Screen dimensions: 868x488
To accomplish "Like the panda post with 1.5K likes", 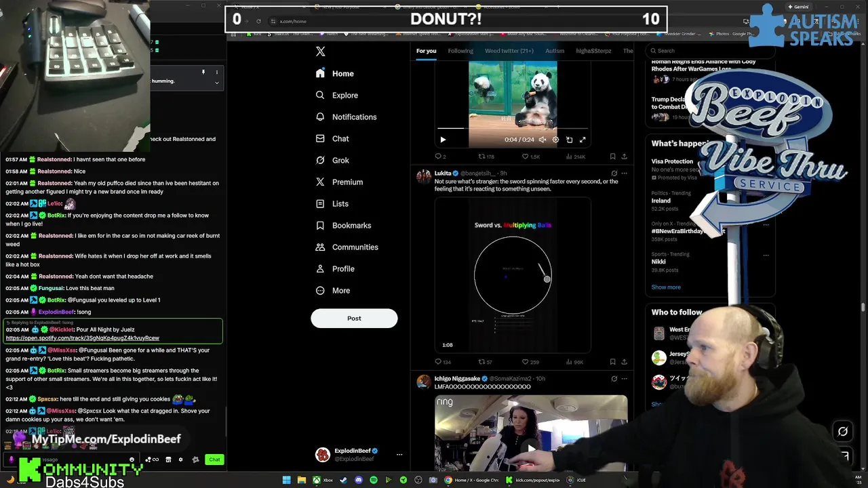I will (x=530, y=157).
